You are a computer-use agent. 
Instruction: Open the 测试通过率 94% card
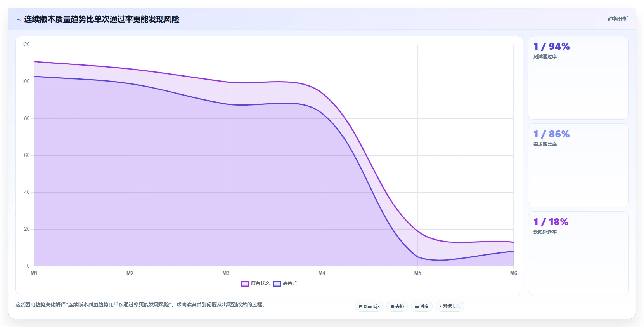click(578, 78)
